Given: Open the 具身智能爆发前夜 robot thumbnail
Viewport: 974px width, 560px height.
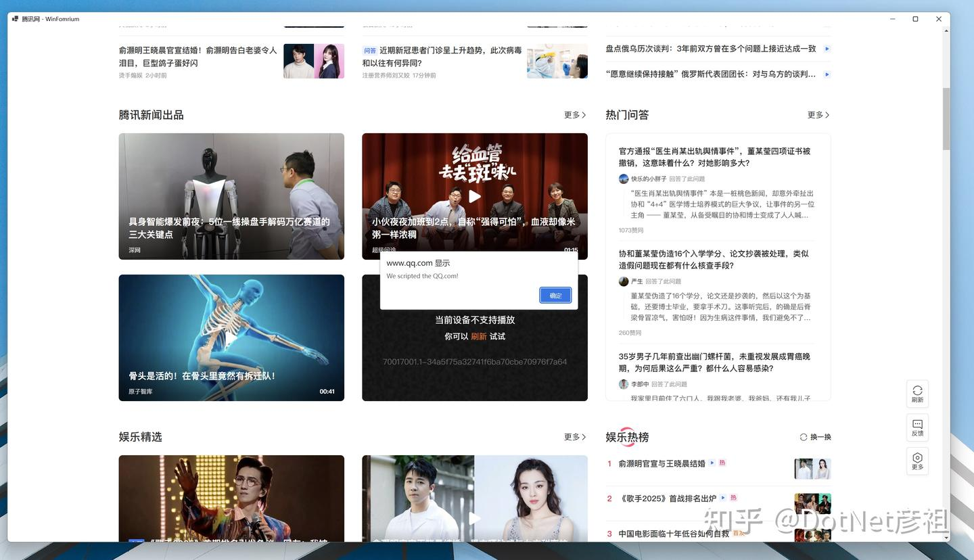Looking at the screenshot, I should coord(231,196).
